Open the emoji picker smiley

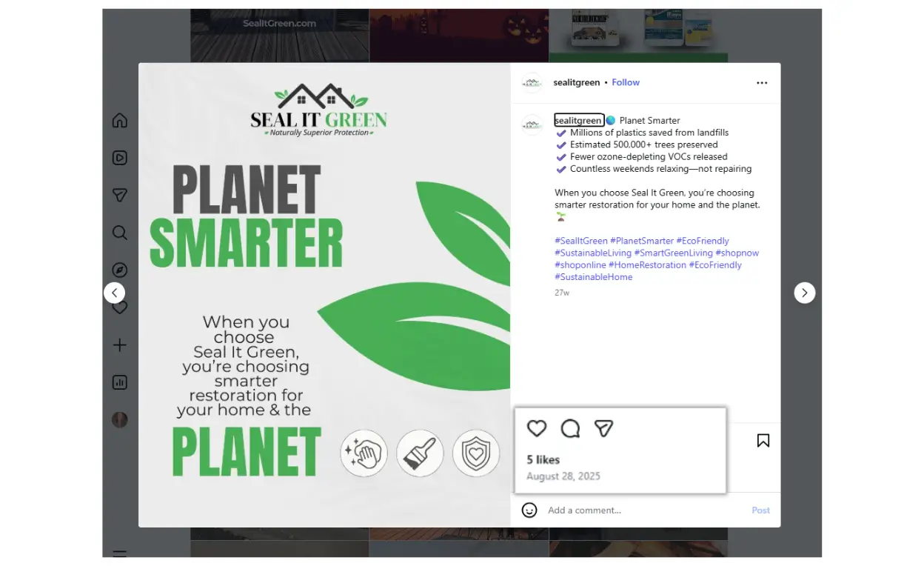coord(529,510)
